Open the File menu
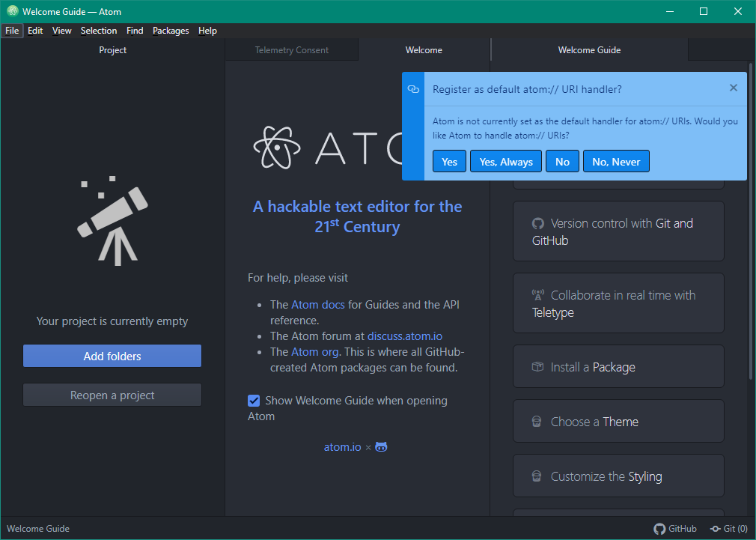The height and width of the screenshot is (540, 756). click(x=12, y=31)
